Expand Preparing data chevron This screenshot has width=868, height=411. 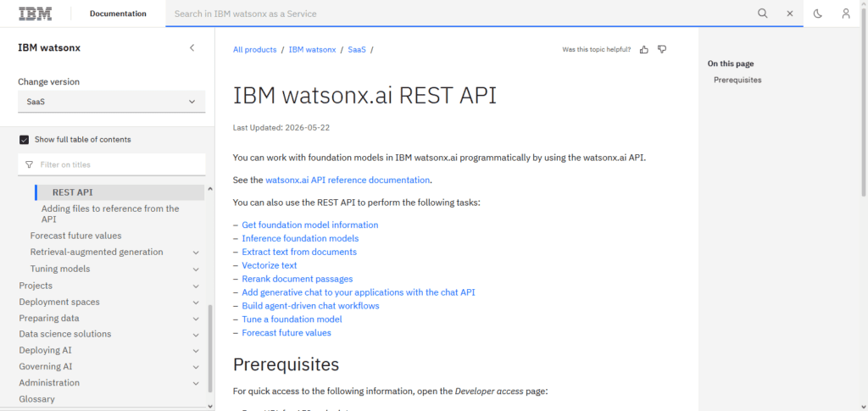point(196,319)
